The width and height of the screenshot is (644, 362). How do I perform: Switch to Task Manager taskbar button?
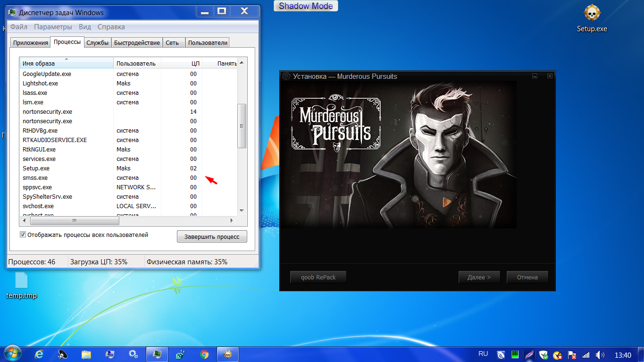pyautogui.click(x=157, y=354)
